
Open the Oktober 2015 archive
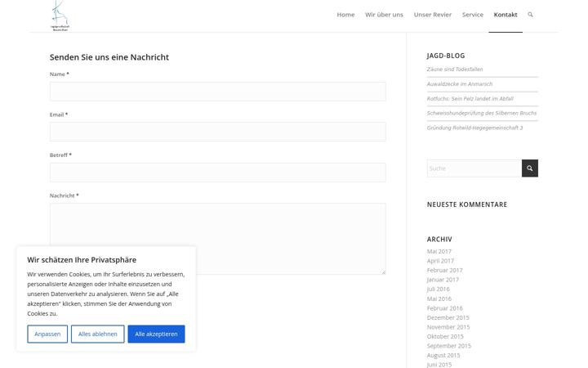point(445,336)
